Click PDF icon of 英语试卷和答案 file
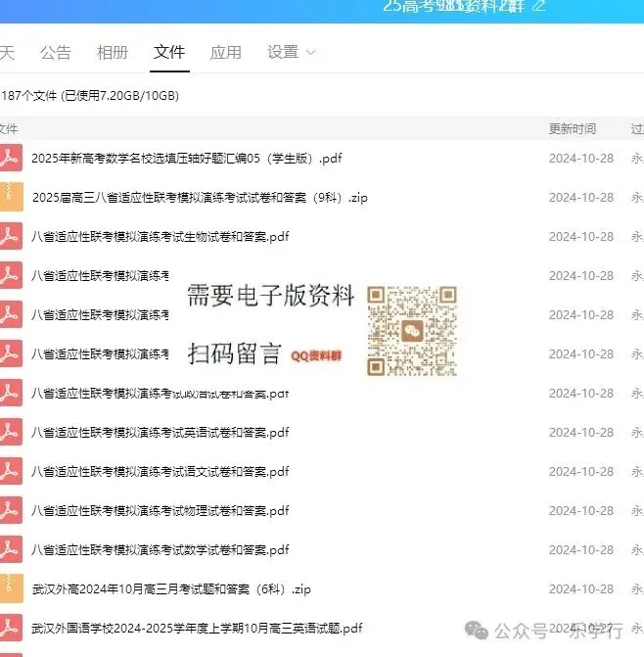Screen dimensions: 644x657 11,432
